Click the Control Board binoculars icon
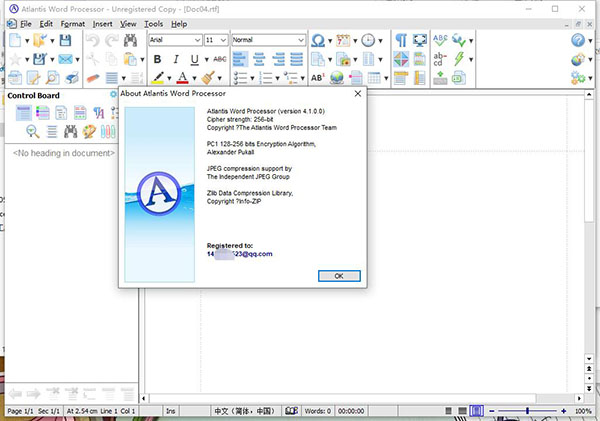Viewport: 600px width, 421px height. [x=70, y=132]
